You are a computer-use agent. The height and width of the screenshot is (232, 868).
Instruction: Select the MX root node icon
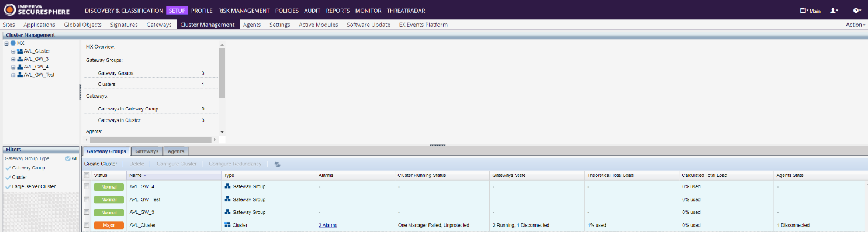13,43
